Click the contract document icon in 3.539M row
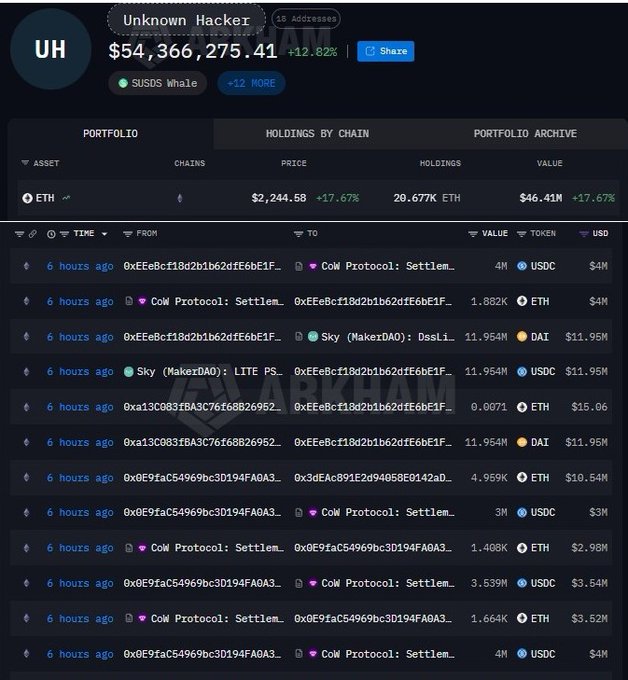The image size is (628, 680). click(x=299, y=584)
